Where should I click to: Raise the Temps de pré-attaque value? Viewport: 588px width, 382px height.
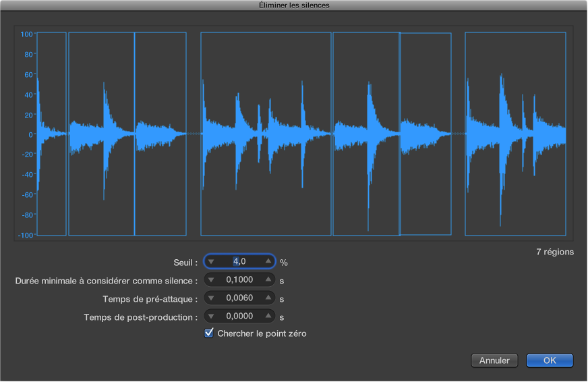[x=268, y=298]
